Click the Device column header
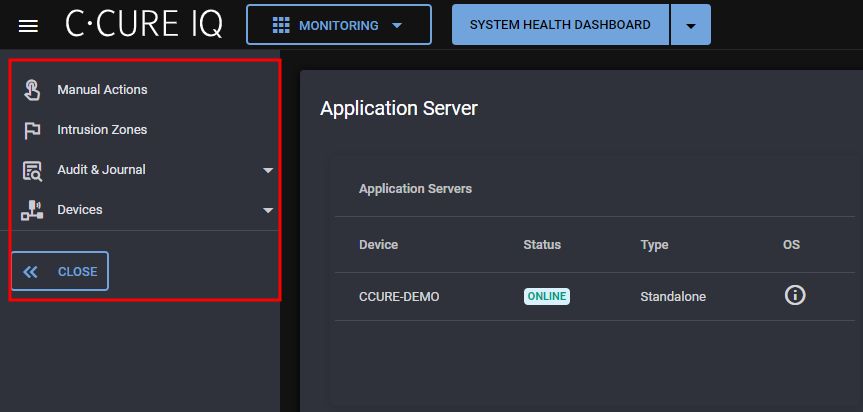863x412 pixels. (379, 245)
